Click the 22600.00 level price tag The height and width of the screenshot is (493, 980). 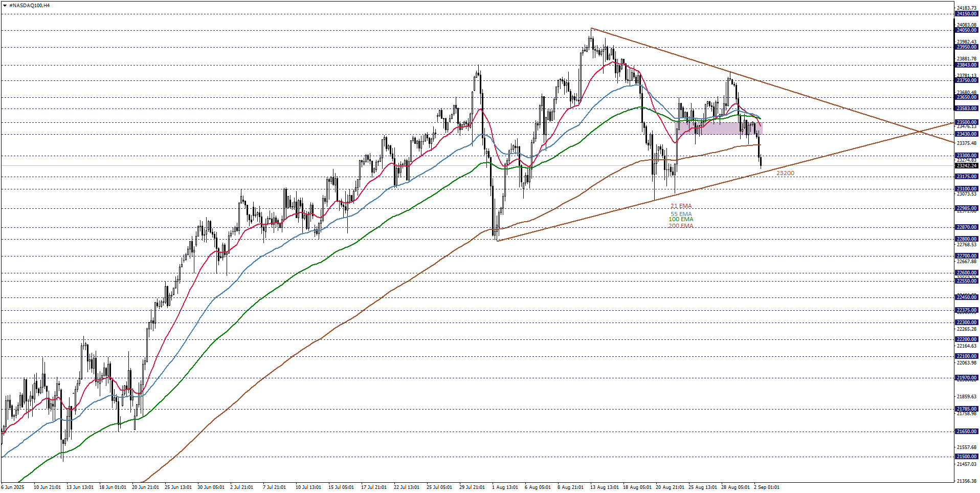pos(967,273)
